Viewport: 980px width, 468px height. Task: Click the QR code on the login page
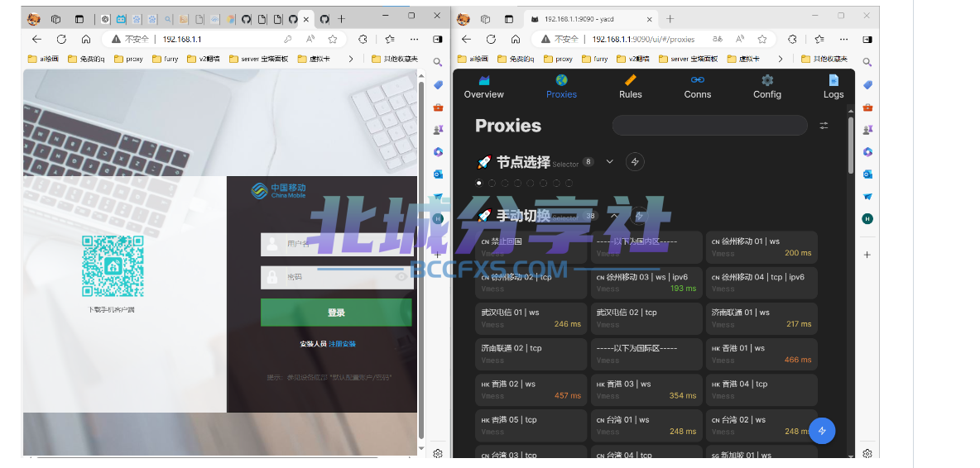tap(113, 265)
